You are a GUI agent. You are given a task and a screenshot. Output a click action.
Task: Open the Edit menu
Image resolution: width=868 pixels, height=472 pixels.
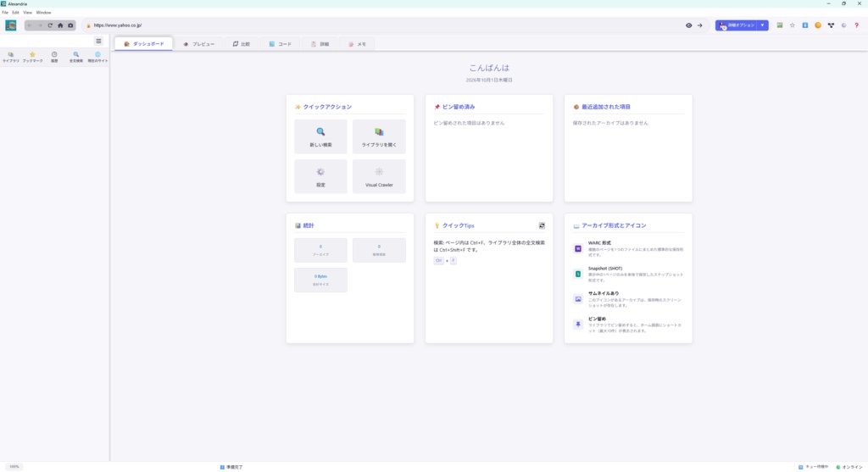[15, 12]
